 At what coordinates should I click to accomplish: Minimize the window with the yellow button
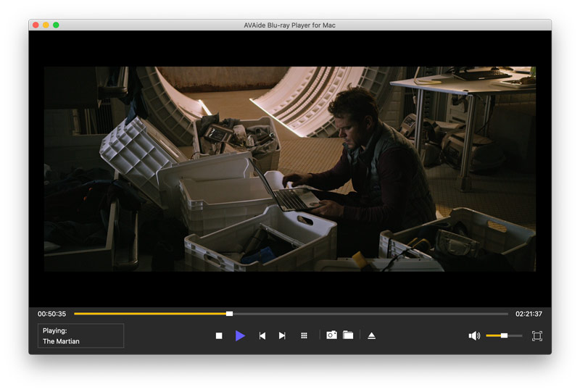tap(46, 25)
